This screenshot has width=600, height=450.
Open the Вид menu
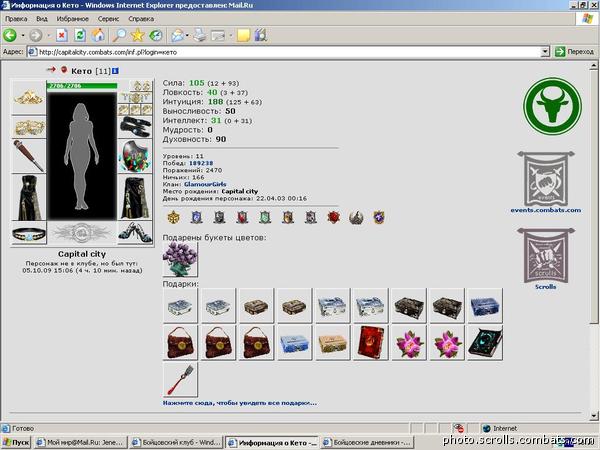click(42, 19)
